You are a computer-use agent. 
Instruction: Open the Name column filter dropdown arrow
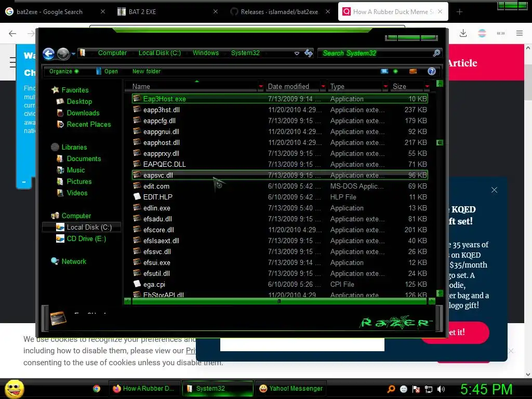pos(261,87)
